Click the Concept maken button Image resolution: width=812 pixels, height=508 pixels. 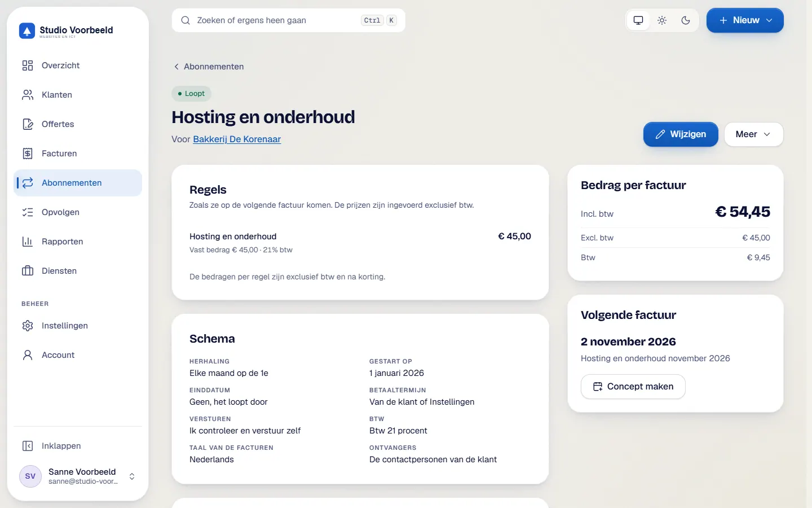(x=633, y=387)
